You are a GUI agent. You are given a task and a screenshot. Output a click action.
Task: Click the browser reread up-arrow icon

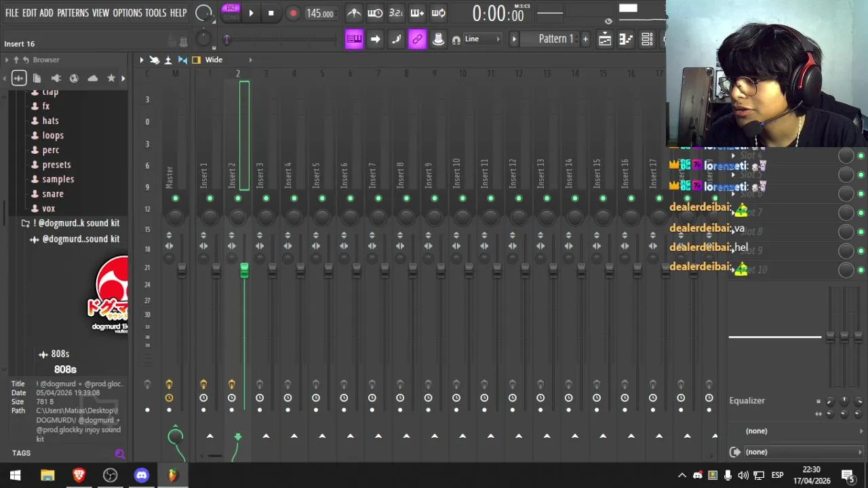click(x=18, y=60)
